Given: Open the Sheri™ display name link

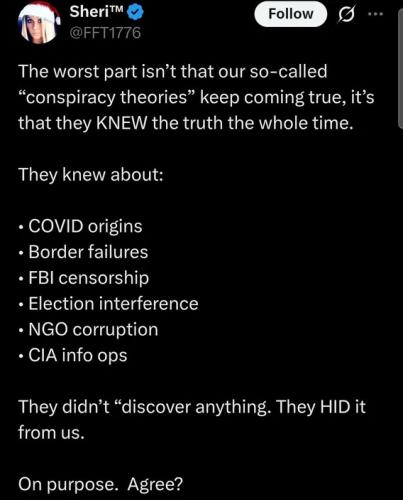Looking at the screenshot, I should (x=97, y=12).
